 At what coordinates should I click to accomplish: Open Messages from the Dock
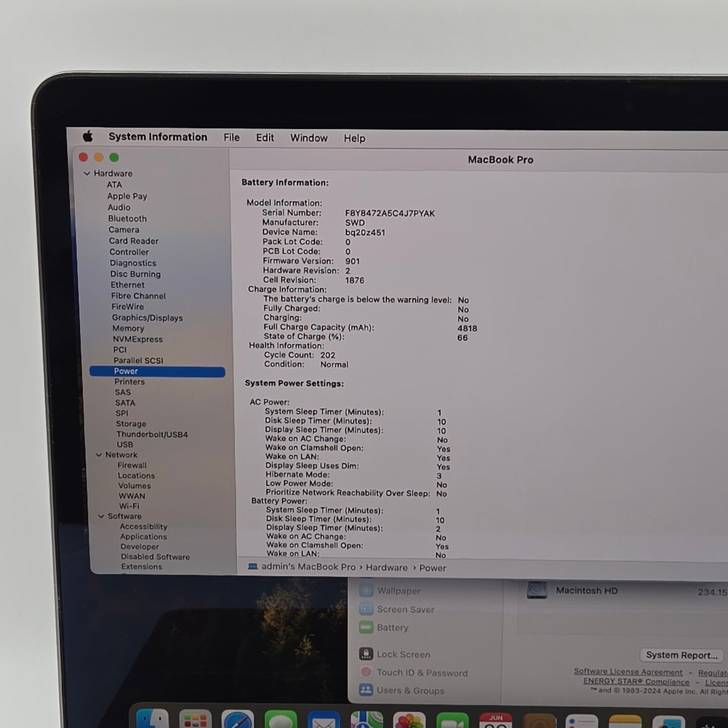(281, 719)
